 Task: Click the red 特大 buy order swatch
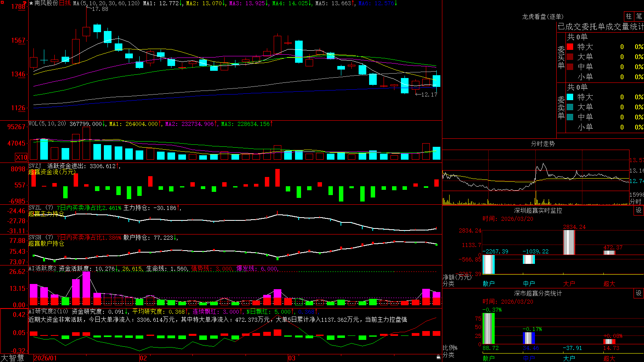[570, 47]
